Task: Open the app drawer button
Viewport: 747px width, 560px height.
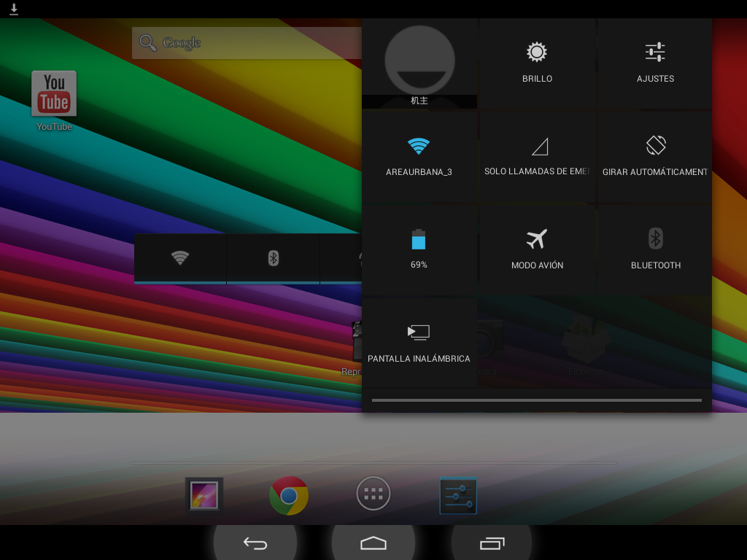Action: 373,494
